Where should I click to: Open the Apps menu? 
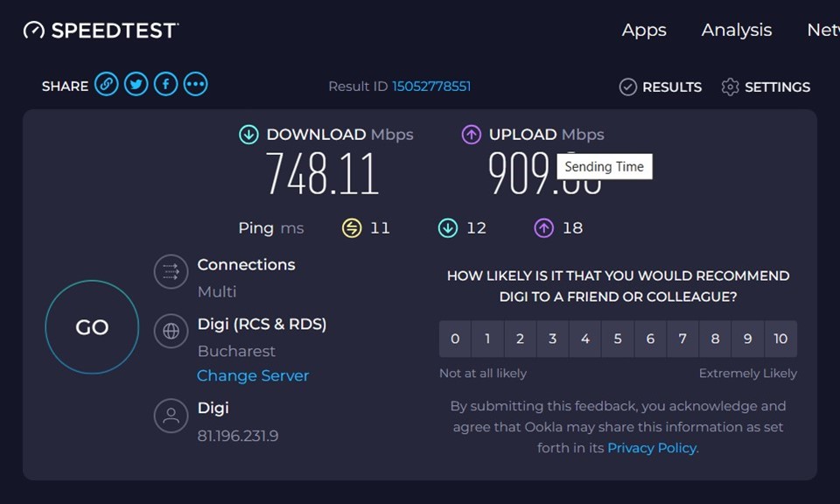[x=644, y=30]
